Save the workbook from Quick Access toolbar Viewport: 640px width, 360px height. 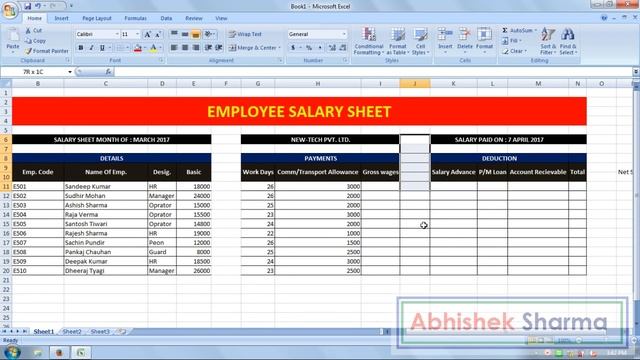pyautogui.click(x=27, y=6)
